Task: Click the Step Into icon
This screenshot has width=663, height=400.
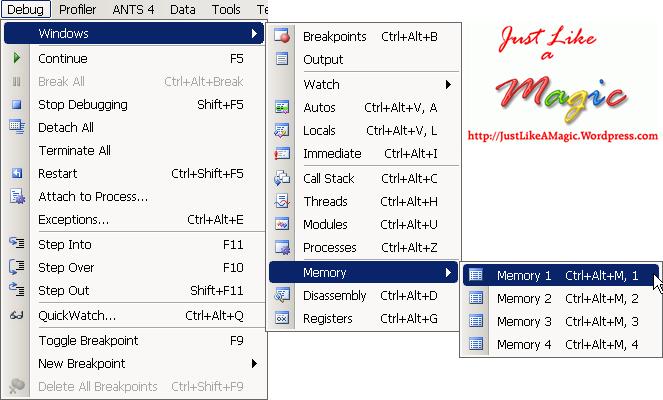Action: pos(16,243)
